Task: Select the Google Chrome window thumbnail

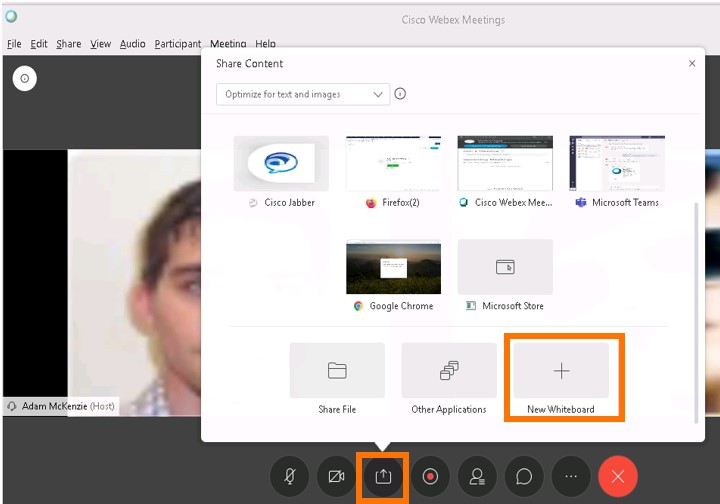Action: pyautogui.click(x=394, y=267)
